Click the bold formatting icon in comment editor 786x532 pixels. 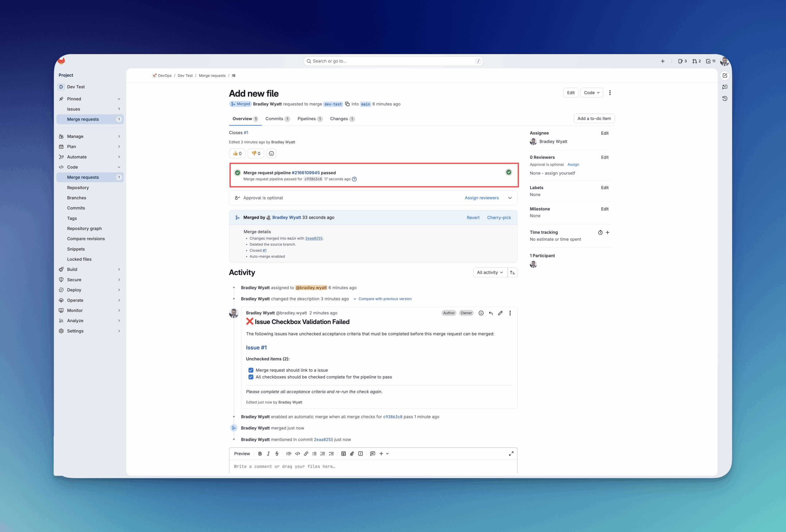[x=260, y=453]
